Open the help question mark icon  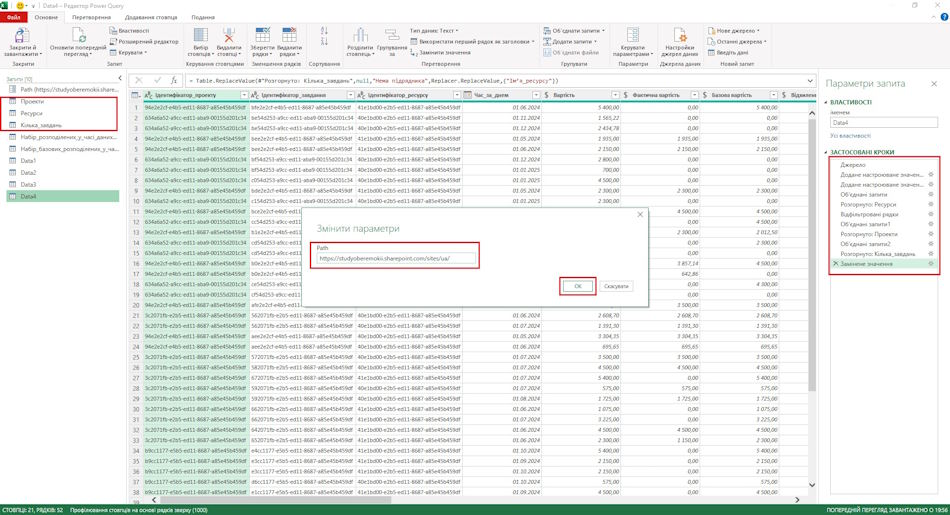tap(944, 18)
